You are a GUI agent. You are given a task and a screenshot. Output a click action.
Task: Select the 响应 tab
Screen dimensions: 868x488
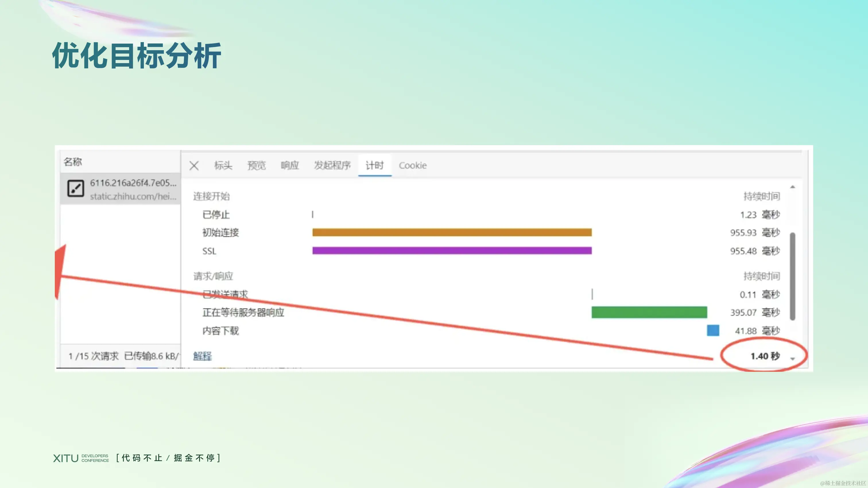coord(290,165)
